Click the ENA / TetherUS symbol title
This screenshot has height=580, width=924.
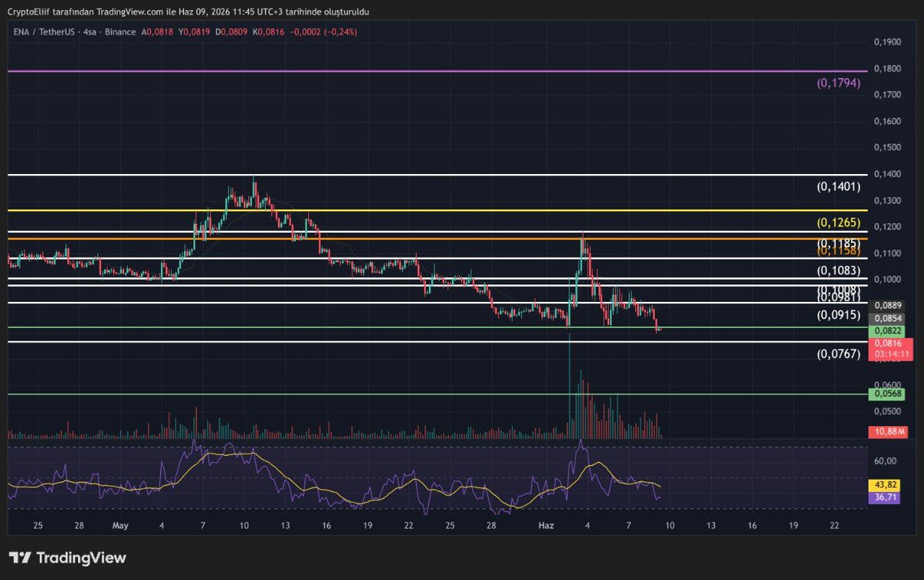(42, 32)
